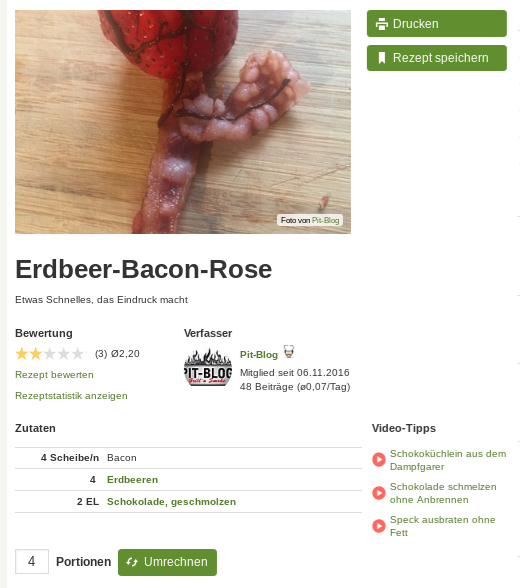
Task: Select the third rating star
Action: click(x=49, y=354)
